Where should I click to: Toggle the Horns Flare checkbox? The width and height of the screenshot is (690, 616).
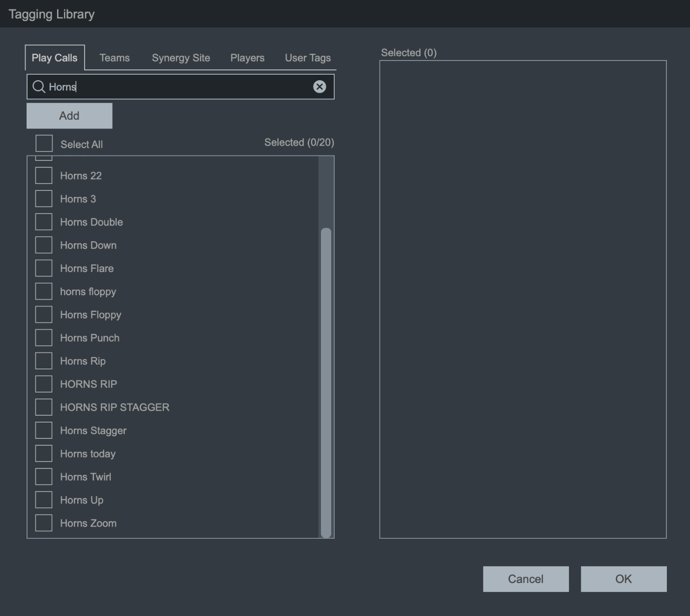pos(44,268)
